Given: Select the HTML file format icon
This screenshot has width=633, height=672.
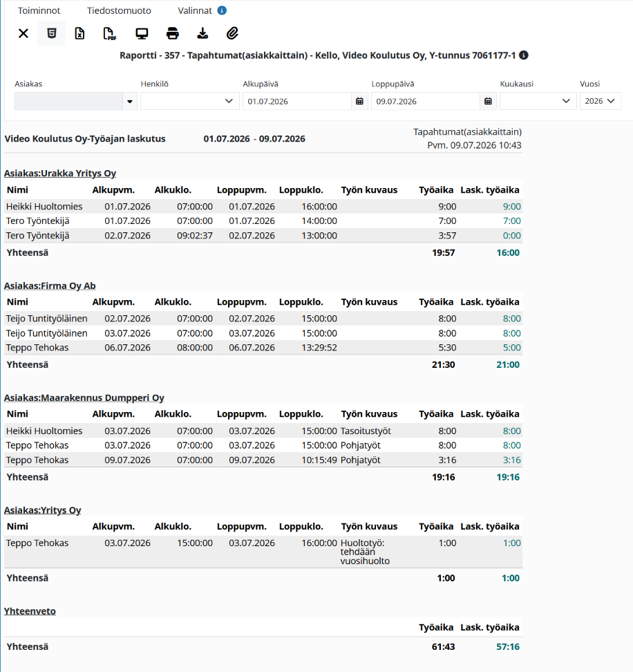Looking at the screenshot, I should [51, 33].
